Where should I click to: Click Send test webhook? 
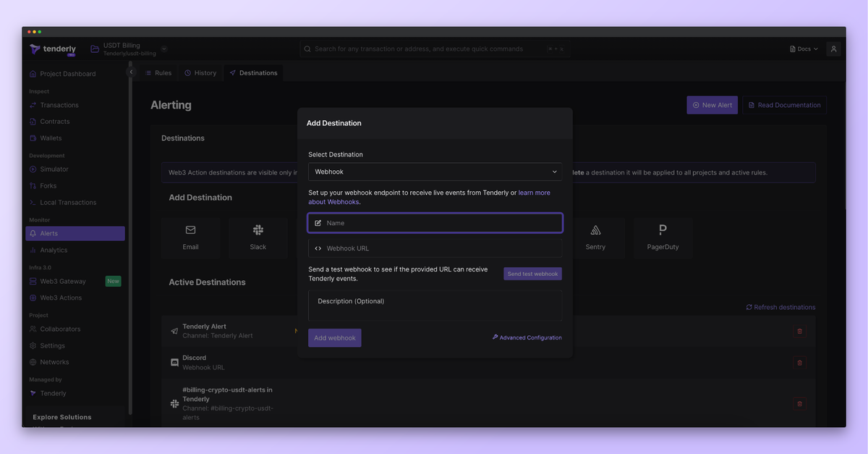coord(532,273)
